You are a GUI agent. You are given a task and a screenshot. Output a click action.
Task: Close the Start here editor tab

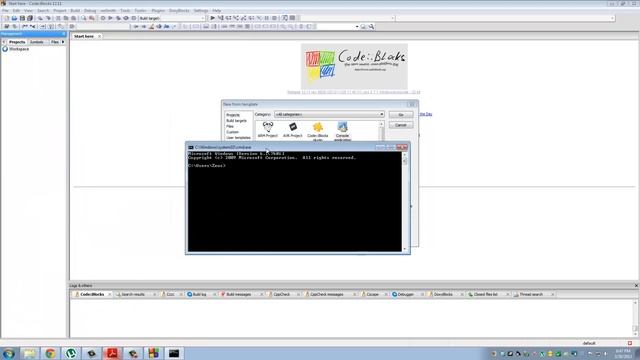(99, 36)
